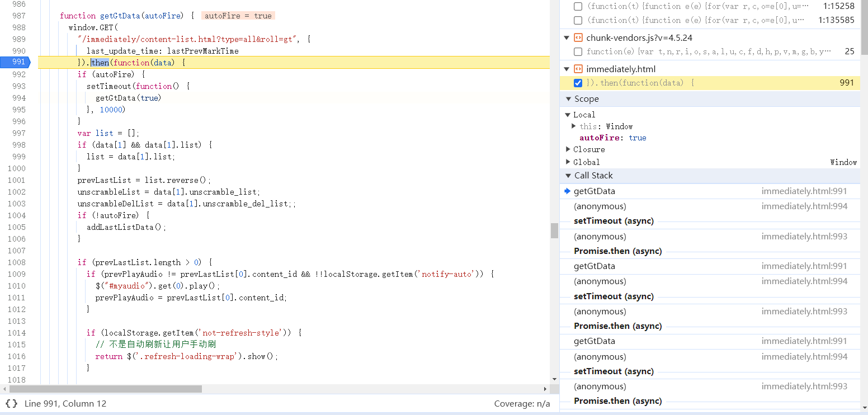The image size is (868, 415).
Task: Expand the Closure scope
Action: [568, 149]
